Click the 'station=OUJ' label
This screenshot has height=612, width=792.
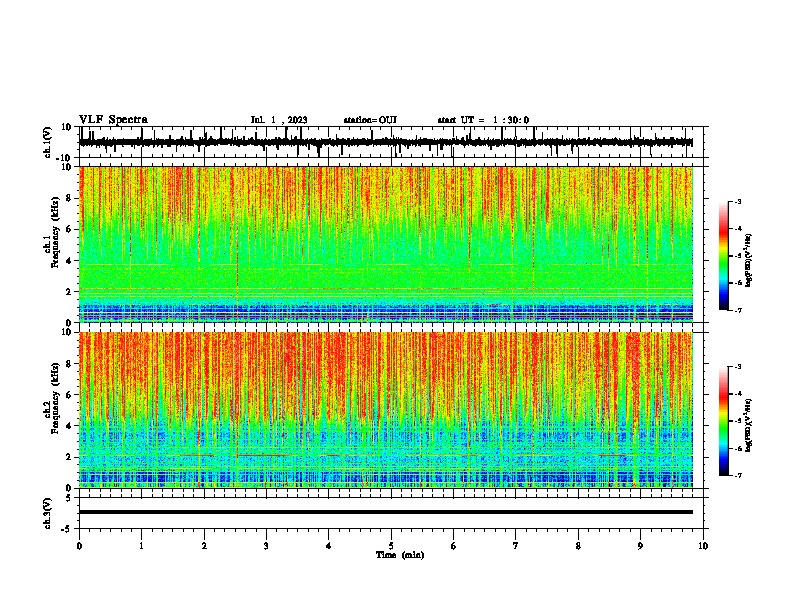pyautogui.click(x=370, y=120)
